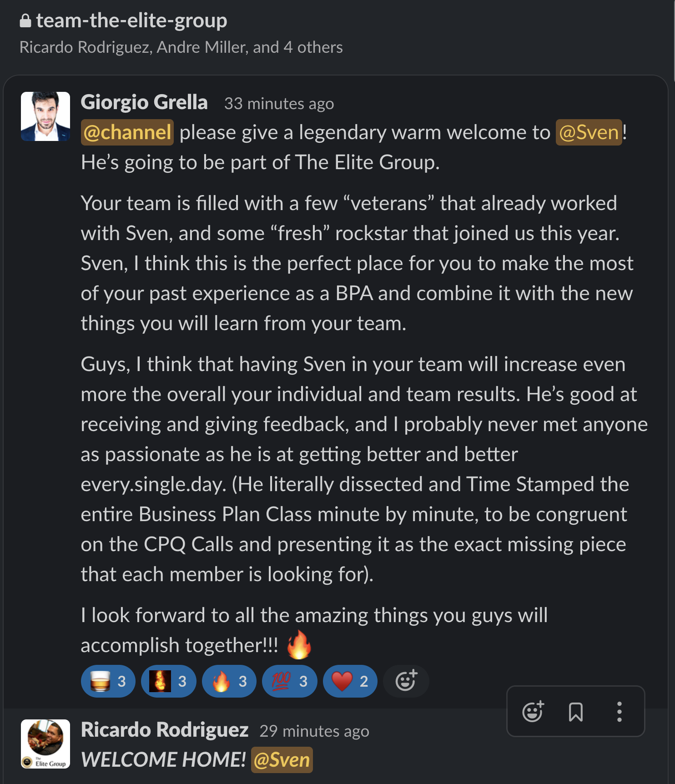Click Giorgio Grella's profile picture
Image resolution: width=675 pixels, height=784 pixels.
[45, 115]
